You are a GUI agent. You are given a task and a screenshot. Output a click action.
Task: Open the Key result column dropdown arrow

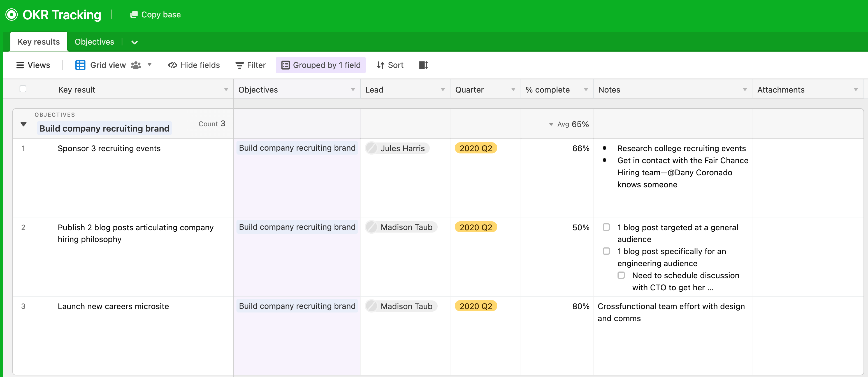pyautogui.click(x=226, y=90)
